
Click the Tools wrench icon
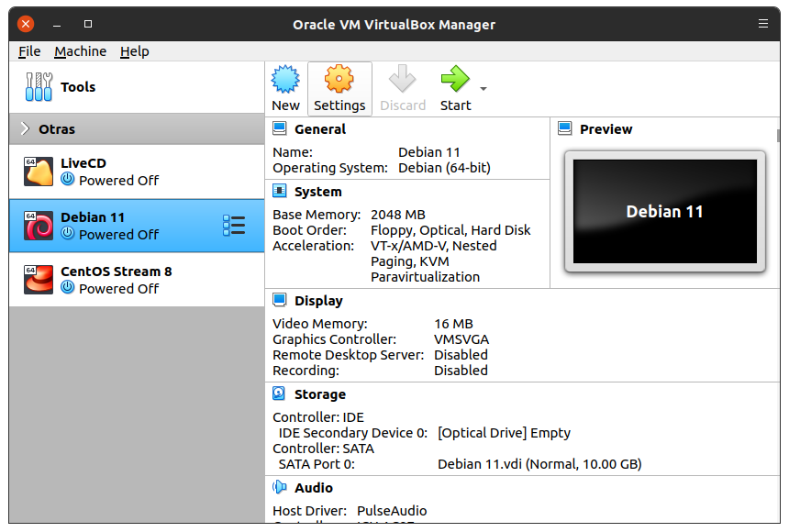point(39,87)
